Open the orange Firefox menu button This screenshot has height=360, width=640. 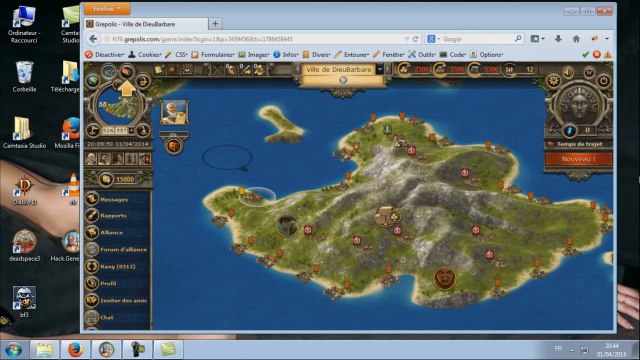click(107, 8)
